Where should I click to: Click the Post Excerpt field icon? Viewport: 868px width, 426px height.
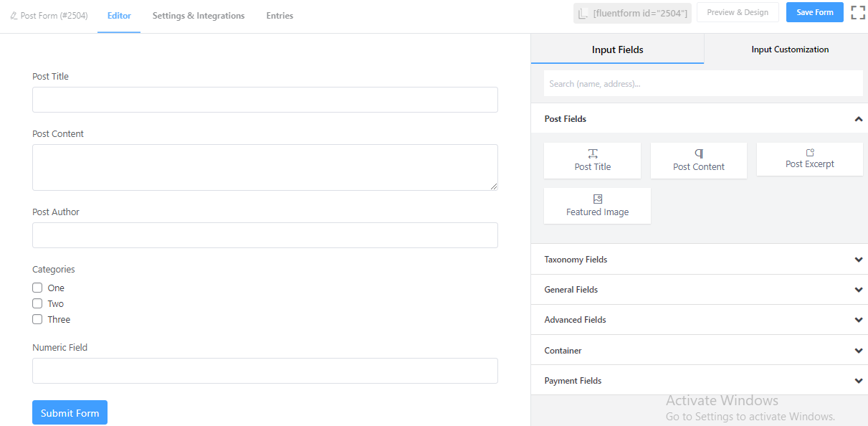[810, 153]
